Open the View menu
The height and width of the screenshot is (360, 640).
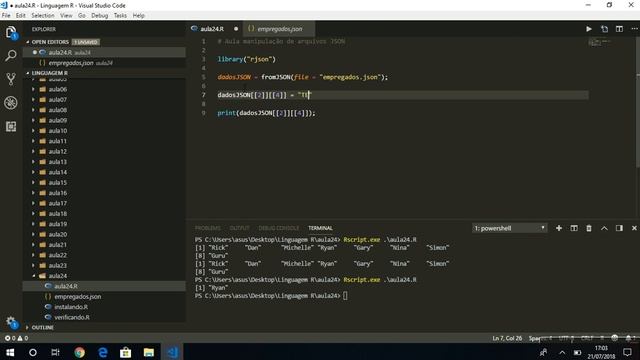66,16
